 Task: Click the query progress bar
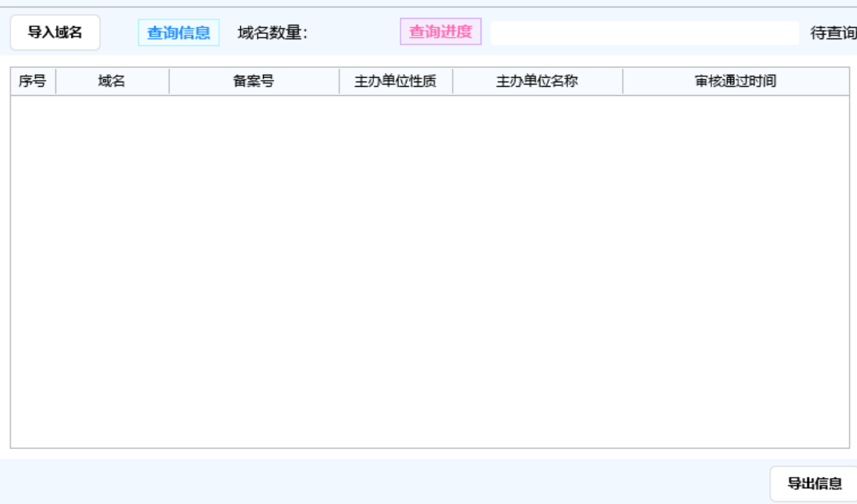pyautogui.click(x=644, y=33)
